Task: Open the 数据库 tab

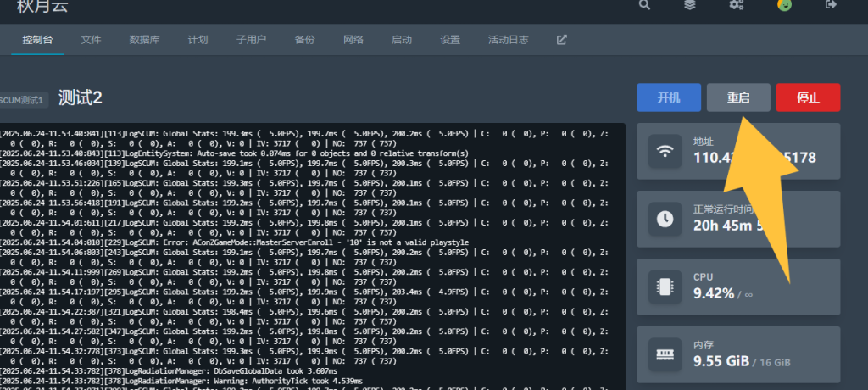Action: tap(145, 40)
